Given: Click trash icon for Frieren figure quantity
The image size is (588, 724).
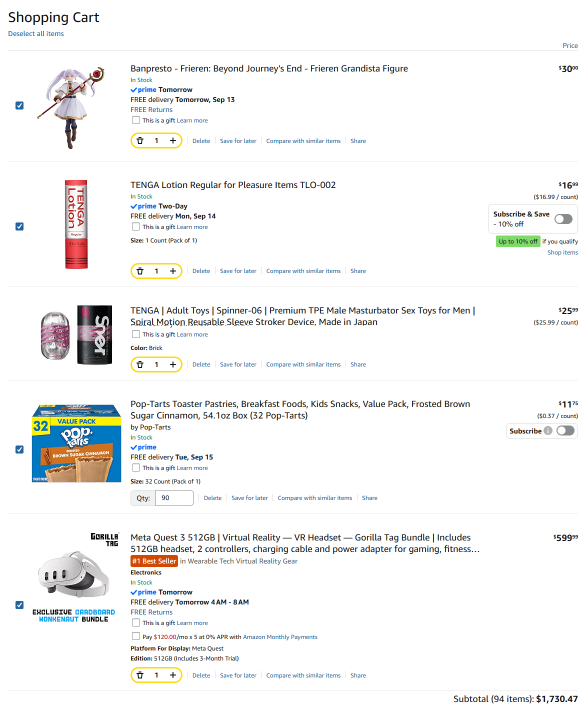Looking at the screenshot, I should [140, 141].
